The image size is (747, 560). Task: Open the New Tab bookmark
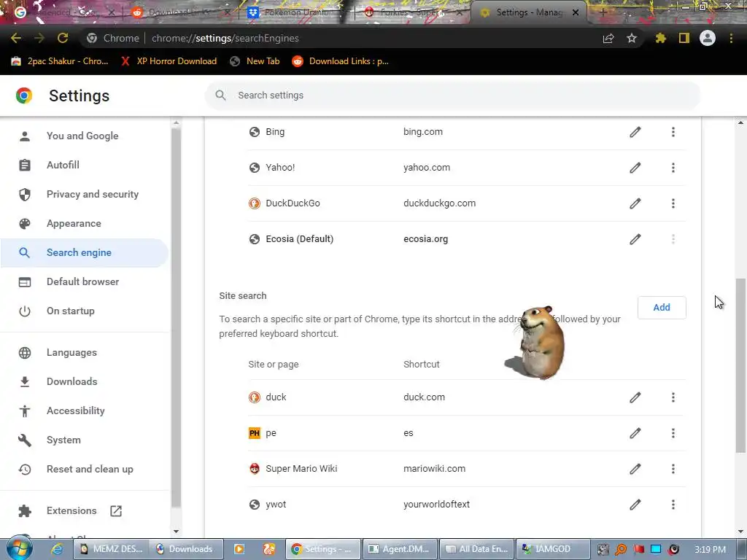[255, 61]
